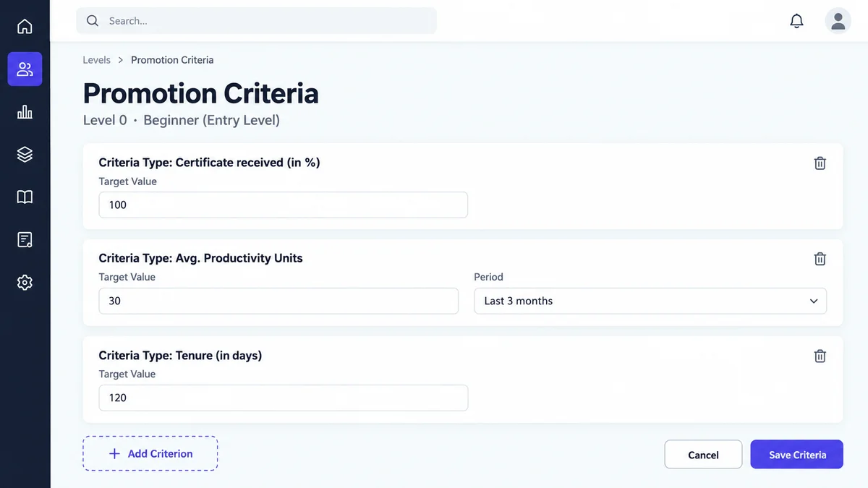The image size is (868, 488).
Task: Click Save Criteria button
Action: pos(796,455)
